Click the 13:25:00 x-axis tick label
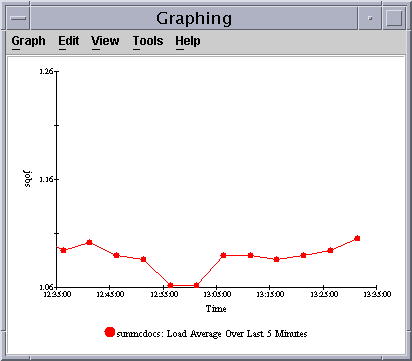 pyautogui.click(x=324, y=294)
